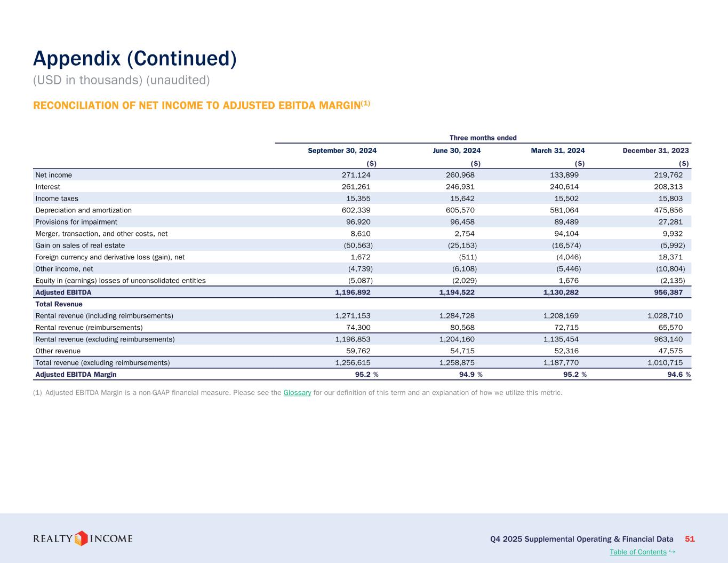Select the Adjusted EBITDA Margin row label
Viewport: 728px width, 563px height.
[76, 375]
